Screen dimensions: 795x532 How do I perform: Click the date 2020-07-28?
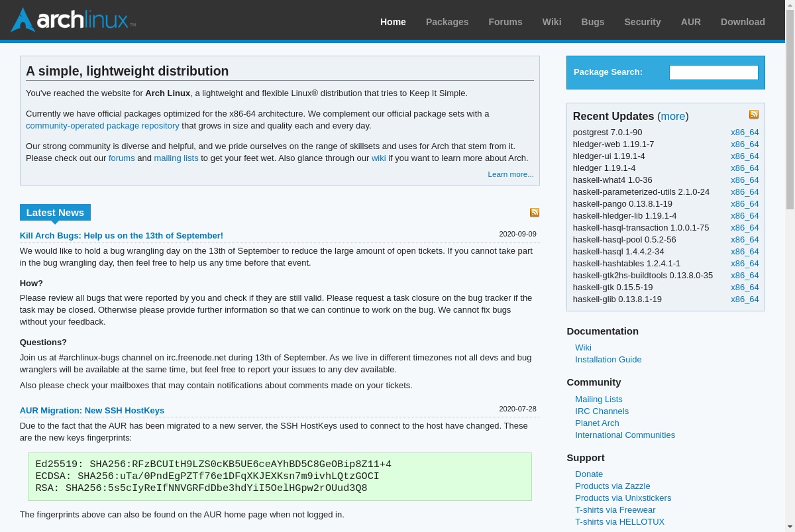tap(517, 409)
